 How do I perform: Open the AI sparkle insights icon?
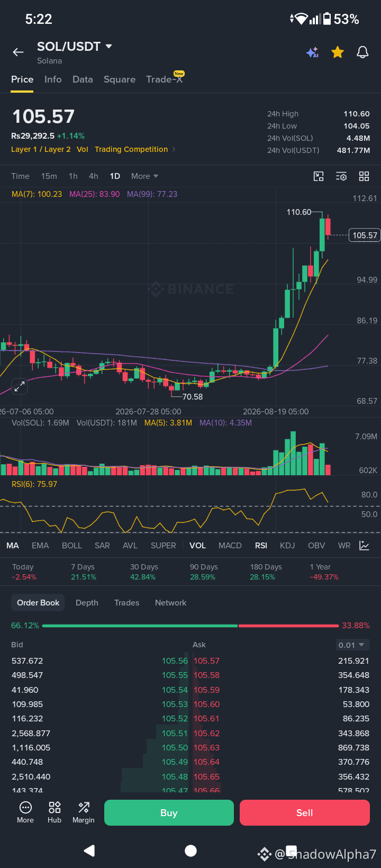pyautogui.click(x=312, y=52)
